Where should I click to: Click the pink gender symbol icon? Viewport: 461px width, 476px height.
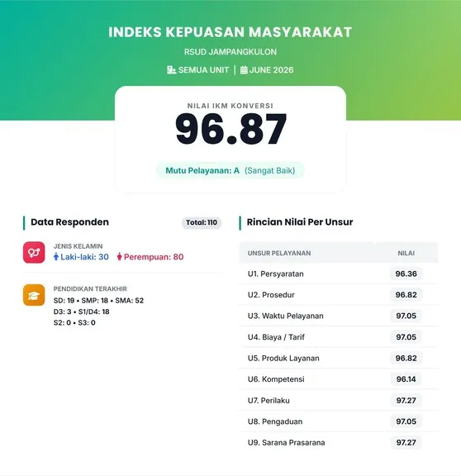point(34,252)
